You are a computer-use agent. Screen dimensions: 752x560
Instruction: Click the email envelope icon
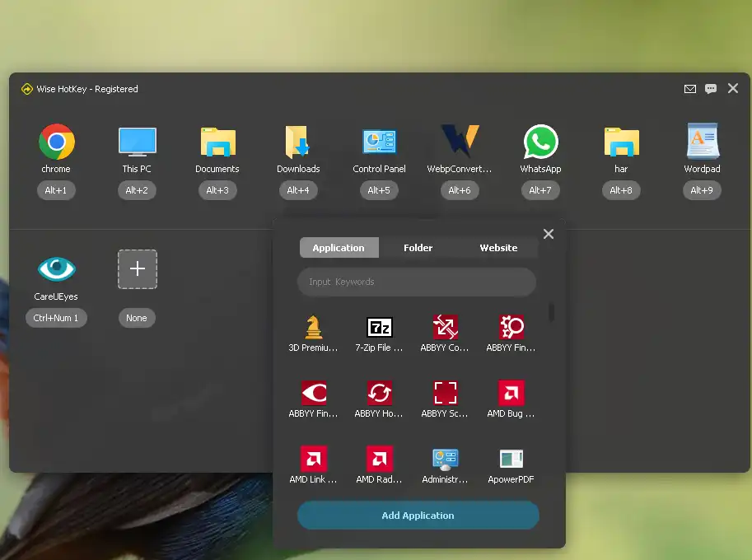690,89
